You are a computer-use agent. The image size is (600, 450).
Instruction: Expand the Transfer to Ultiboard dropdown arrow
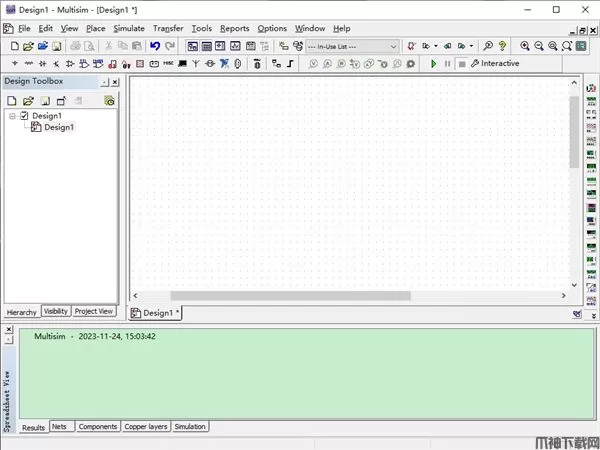click(x=436, y=46)
